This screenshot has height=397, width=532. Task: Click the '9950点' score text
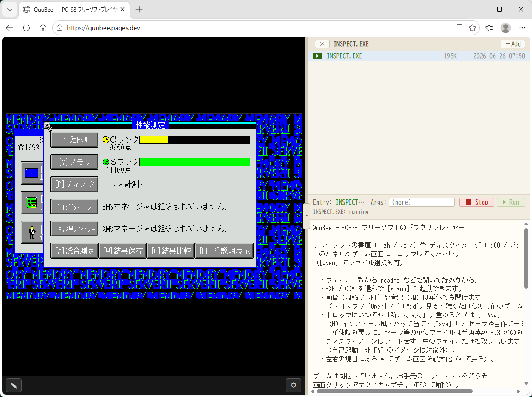pyautogui.click(x=121, y=148)
